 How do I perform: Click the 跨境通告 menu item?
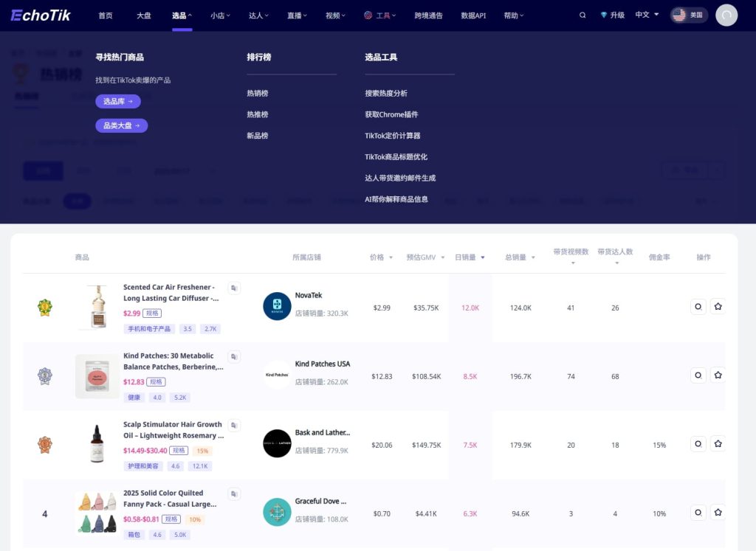430,14
